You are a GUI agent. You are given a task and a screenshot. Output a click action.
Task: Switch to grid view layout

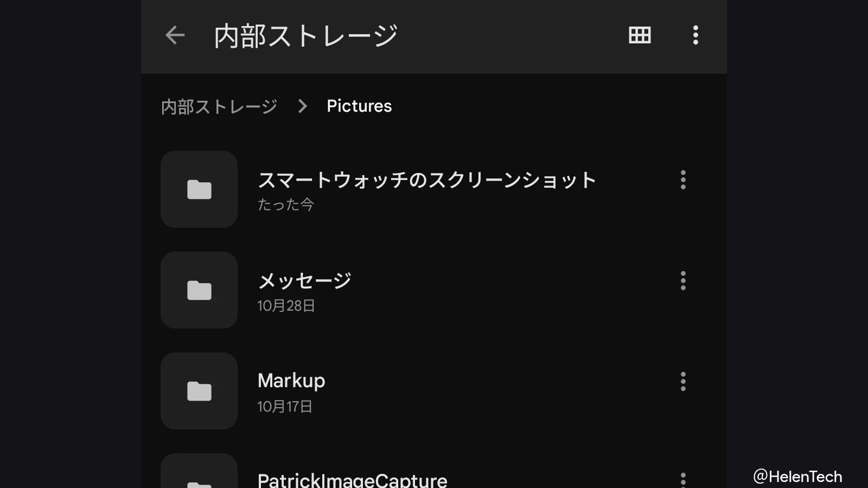[x=640, y=35]
